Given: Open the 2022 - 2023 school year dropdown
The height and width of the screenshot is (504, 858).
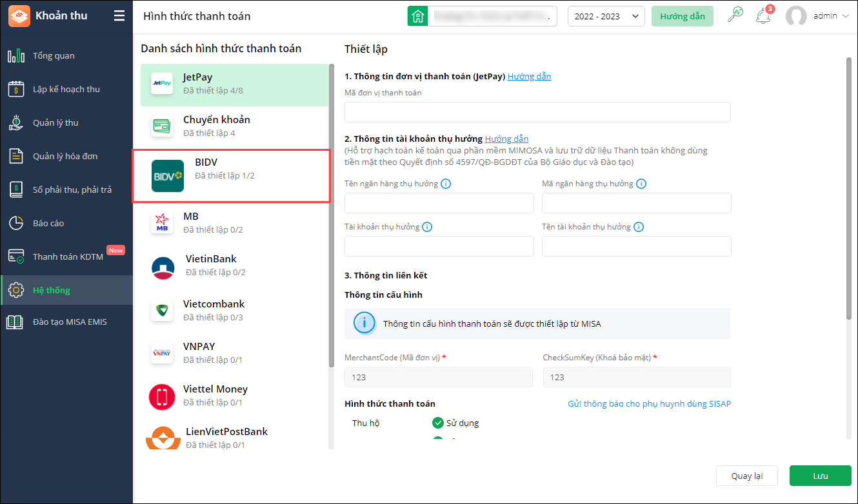Looking at the screenshot, I should [606, 16].
